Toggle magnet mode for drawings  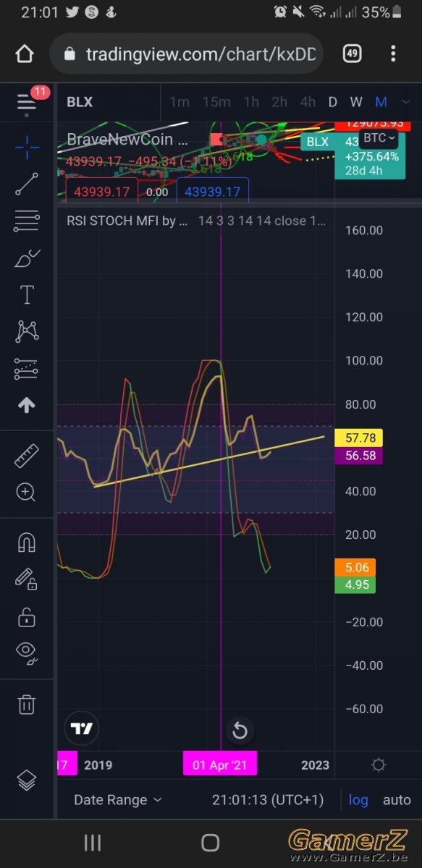27,542
